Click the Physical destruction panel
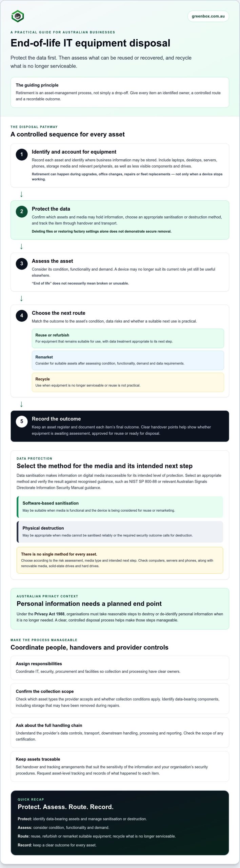 pyautogui.click(x=120, y=532)
